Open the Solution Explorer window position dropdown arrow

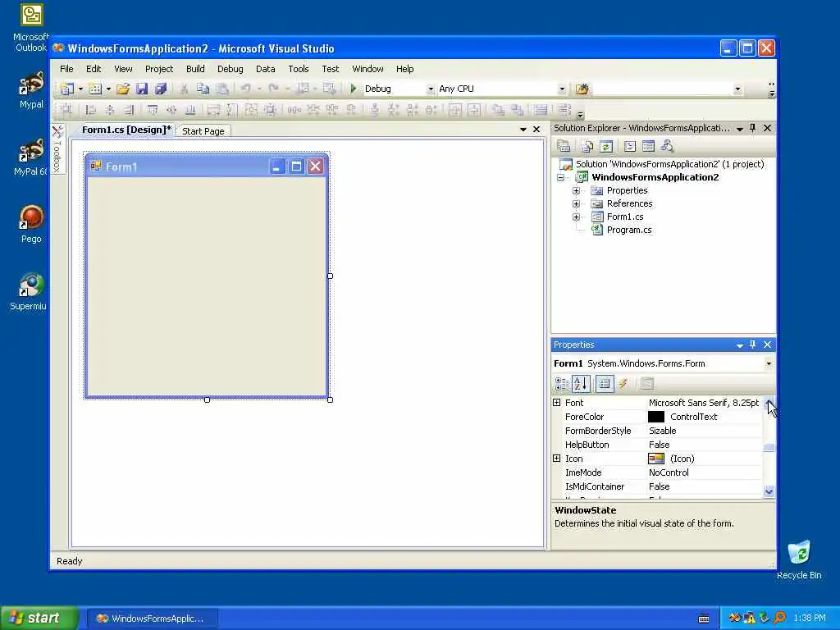739,129
